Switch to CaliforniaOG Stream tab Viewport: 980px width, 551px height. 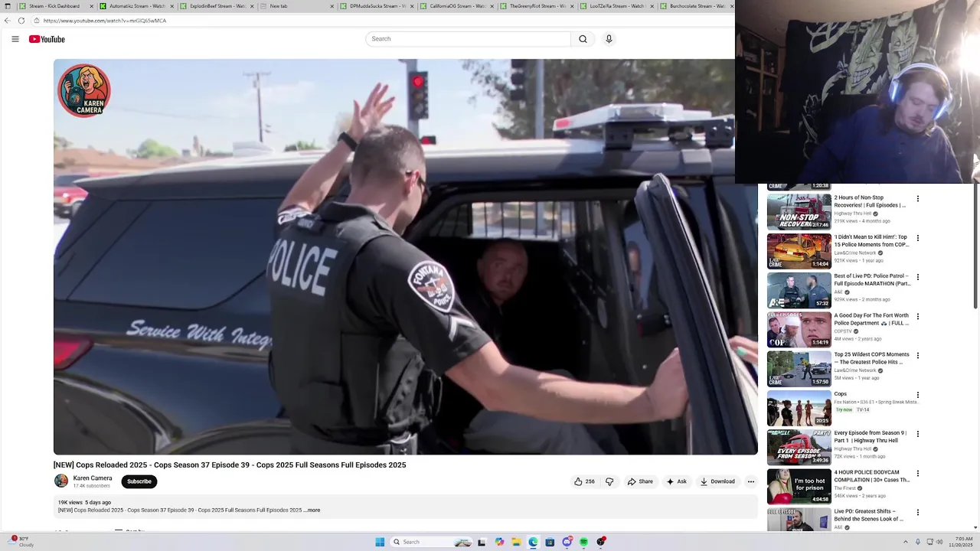pos(457,6)
